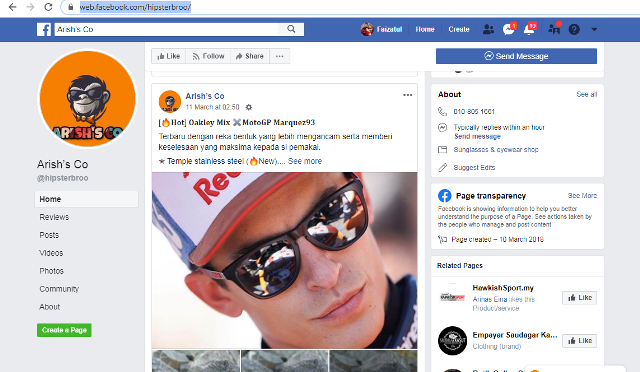640x372 pixels.
Task: Click Home in the top navigation
Action: point(425,29)
